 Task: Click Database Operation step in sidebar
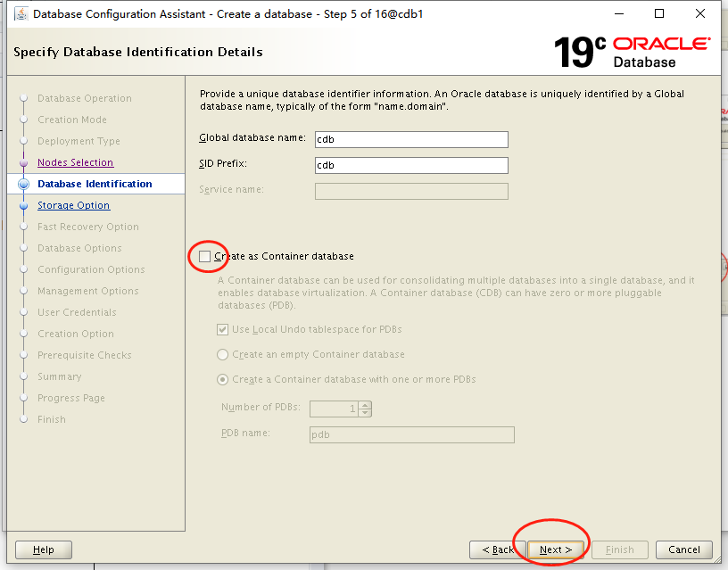coord(85,98)
